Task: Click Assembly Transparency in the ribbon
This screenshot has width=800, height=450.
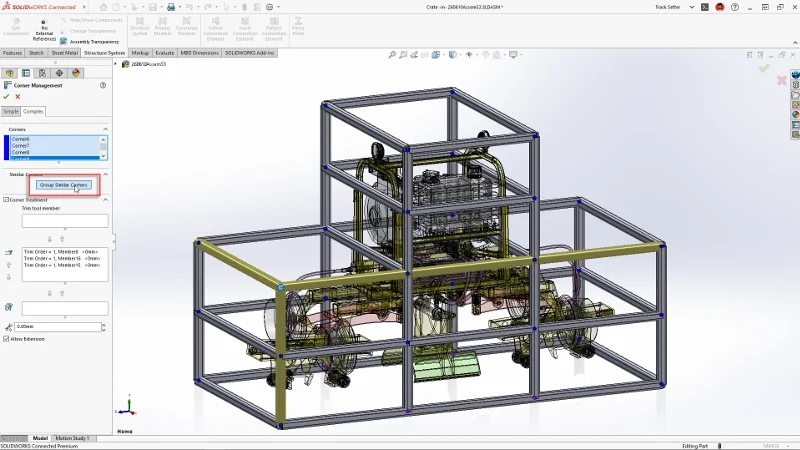Action: 94,41
